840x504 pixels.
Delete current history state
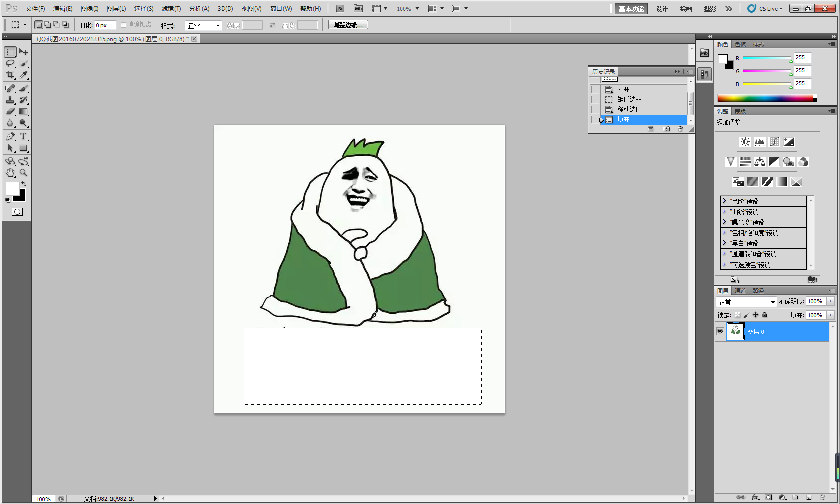pyautogui.click(x=680, y=129)
